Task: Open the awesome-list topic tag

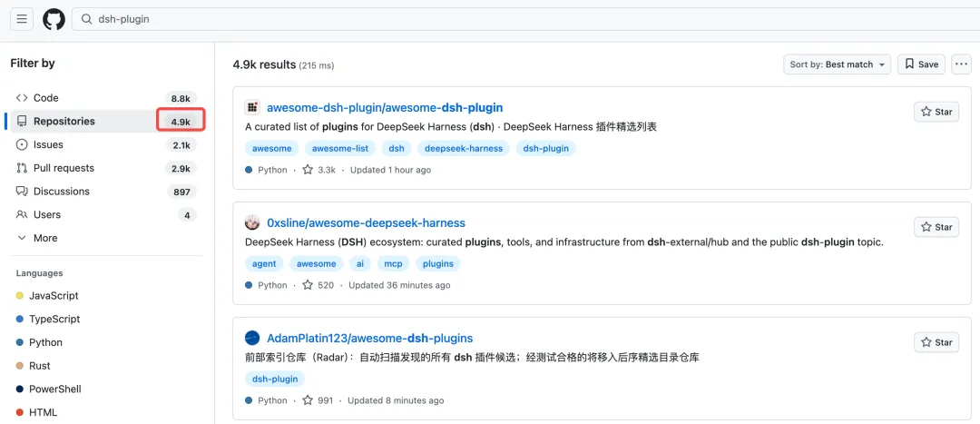Action: pyautogui.click(x=340, y=149)
